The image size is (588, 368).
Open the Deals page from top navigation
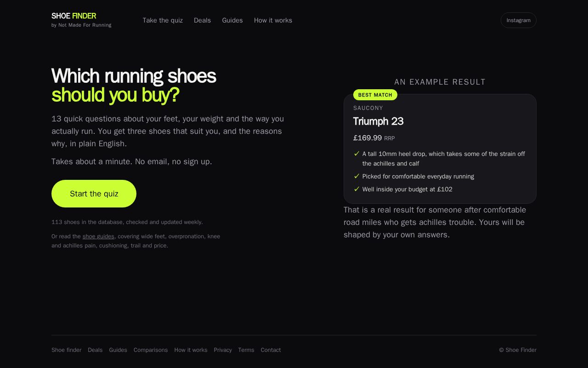click(x=202, y=20)
